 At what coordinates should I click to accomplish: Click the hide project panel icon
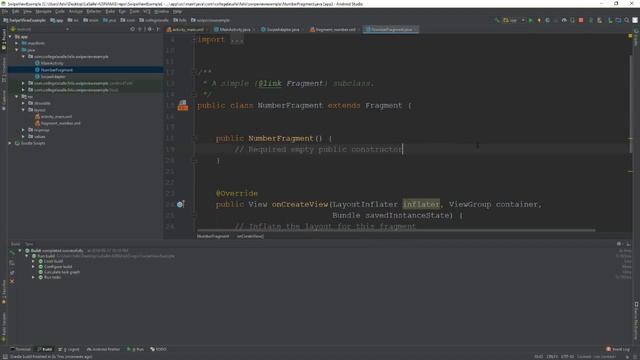[158, 29]
